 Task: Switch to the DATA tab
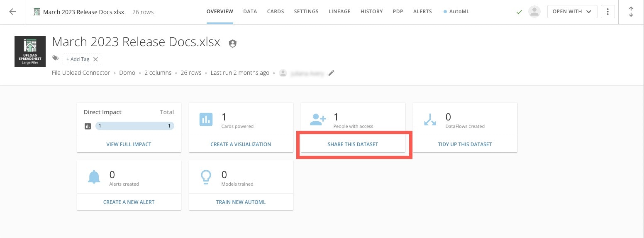(x=250, y=12)
